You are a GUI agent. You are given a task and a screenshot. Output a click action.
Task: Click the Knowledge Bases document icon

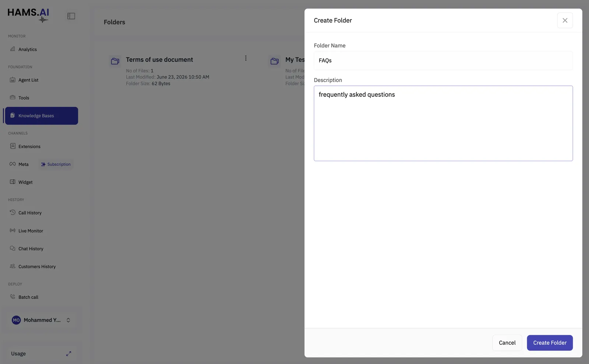[x=13, y=116]
